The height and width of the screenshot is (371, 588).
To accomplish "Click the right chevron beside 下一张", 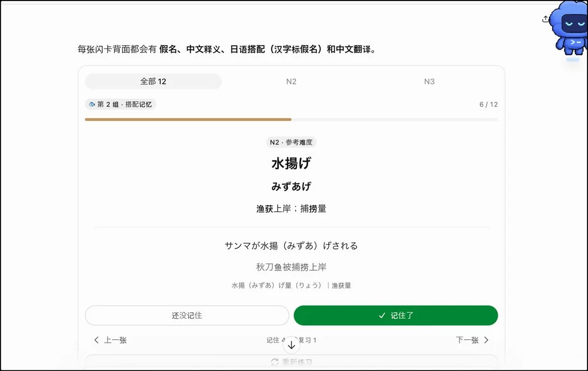I will click(486, 340).
